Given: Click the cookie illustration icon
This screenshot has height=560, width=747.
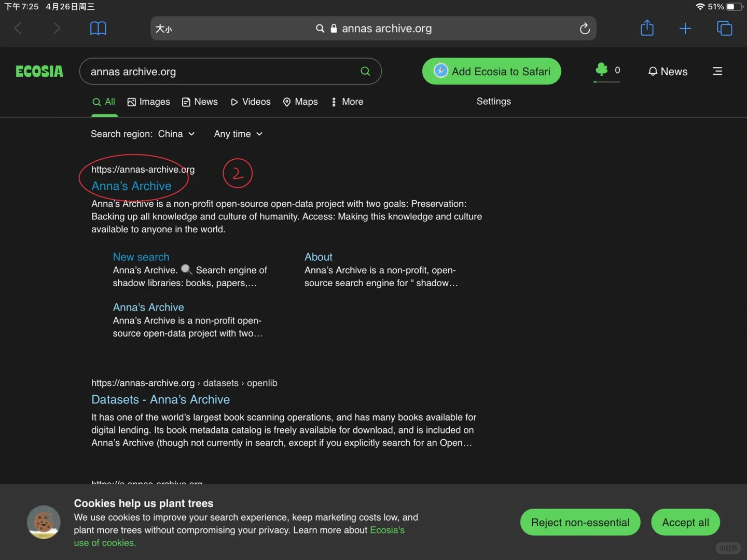Looking at the screenshot, I should pos(44,522).
